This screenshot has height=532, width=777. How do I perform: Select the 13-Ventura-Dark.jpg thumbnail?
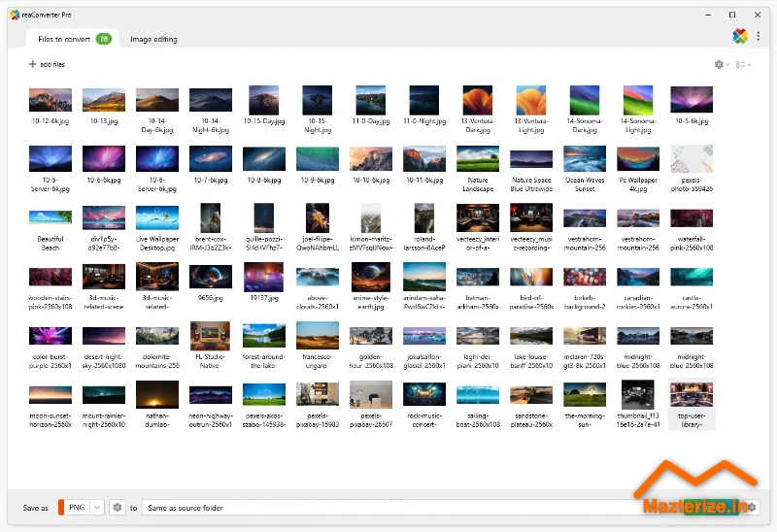coord(478,101)
